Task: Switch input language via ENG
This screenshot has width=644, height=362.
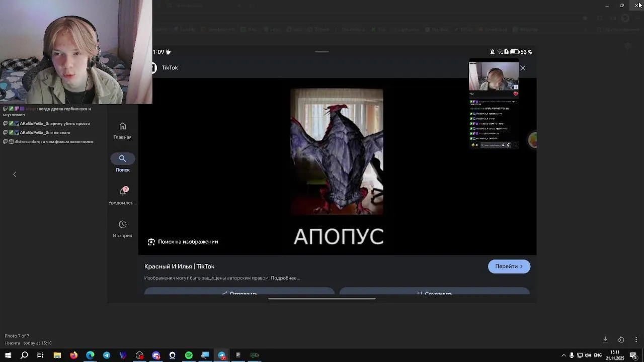Action: coord(598,355)
